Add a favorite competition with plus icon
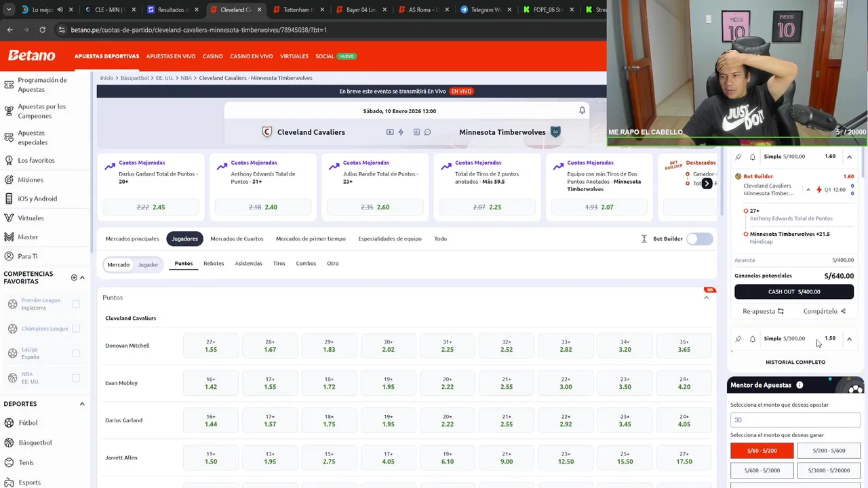Screen dimensions: 868x488 coord(74,277)
